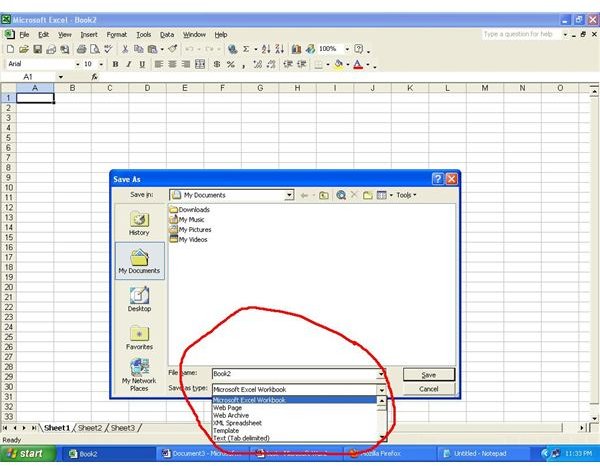Switch to the Sheet2 tab
The width and height of the screenshot is (600, 466).
pyautogui.click(x=90, y=428)
